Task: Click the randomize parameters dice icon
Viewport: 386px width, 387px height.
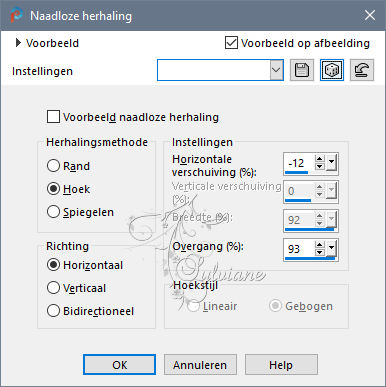Action: point(332,70)
